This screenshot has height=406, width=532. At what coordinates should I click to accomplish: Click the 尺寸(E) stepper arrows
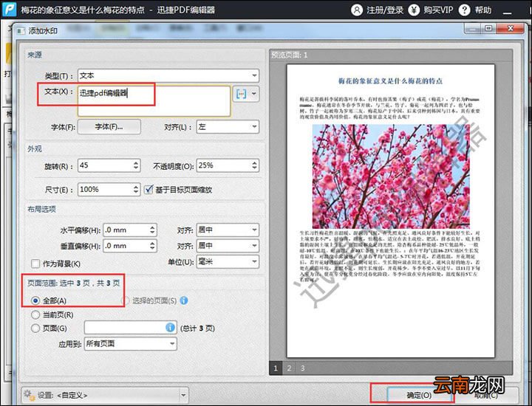coord(136,189)
